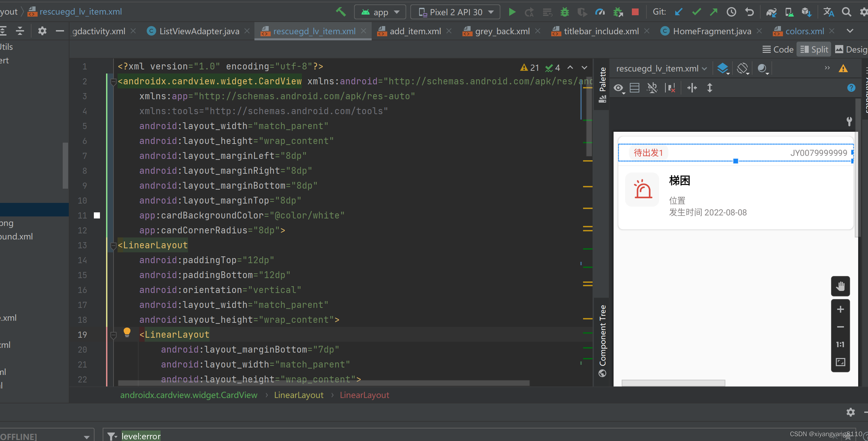Stop the running app with the red square
This screenshot has width=868, height=441.
point(635,12)
